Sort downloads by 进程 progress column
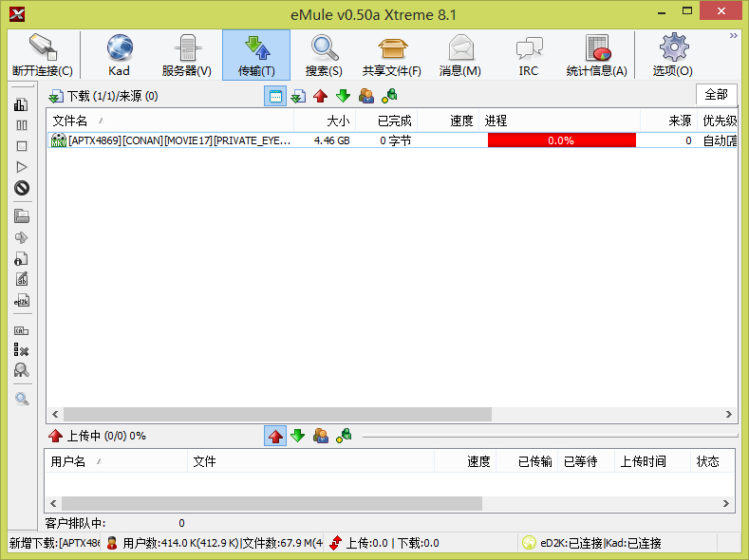 click(559, 121)
